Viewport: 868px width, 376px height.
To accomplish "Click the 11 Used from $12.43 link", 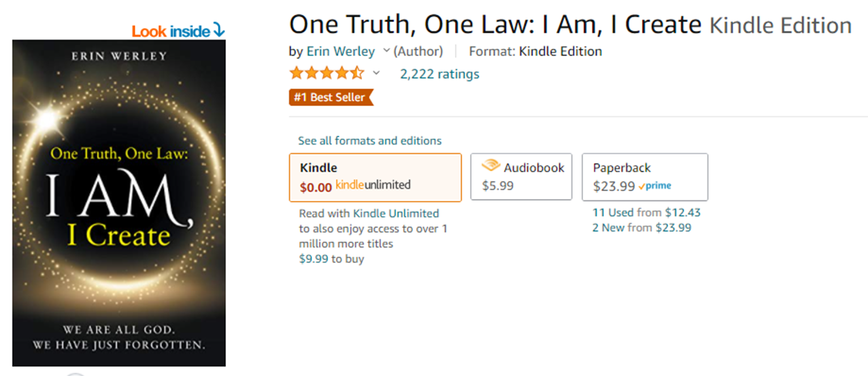I will coord(646,213).
